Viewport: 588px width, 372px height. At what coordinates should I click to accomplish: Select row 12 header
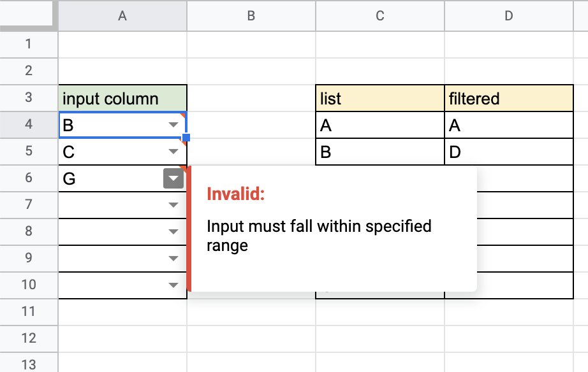(29, 338)
